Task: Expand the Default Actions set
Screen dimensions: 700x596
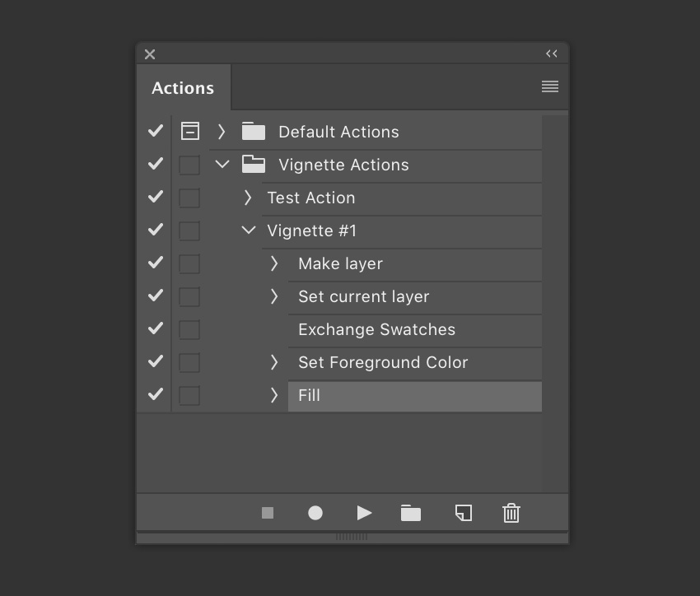Action: (222, 131)
